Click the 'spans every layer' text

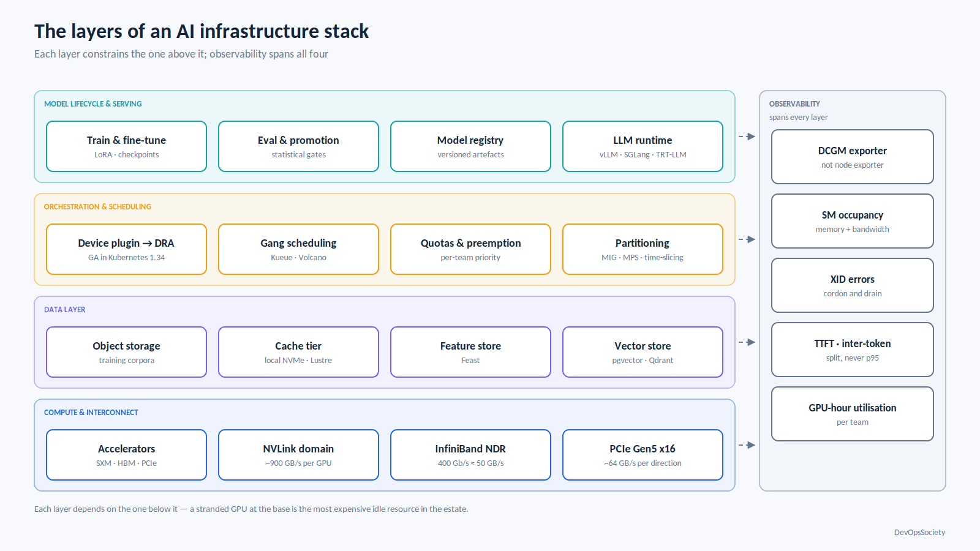tap(798, 118)
